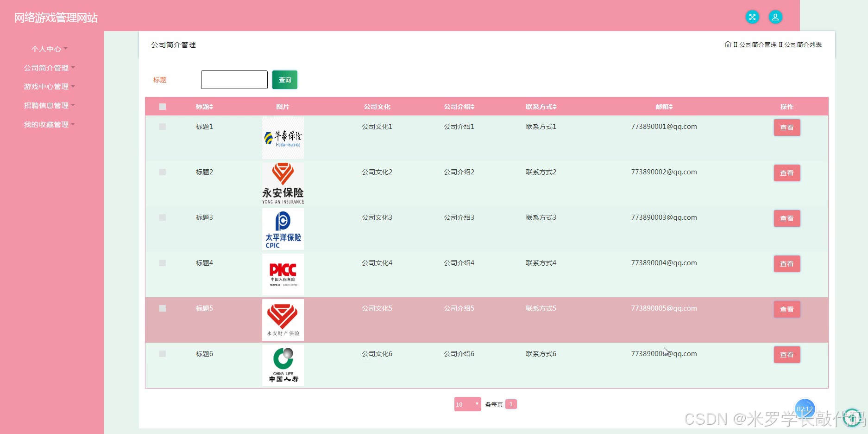868x434 pixels.
Task: Click 查看 button for row 标题4
Action: pyautogui.click(x=787, y=264)
